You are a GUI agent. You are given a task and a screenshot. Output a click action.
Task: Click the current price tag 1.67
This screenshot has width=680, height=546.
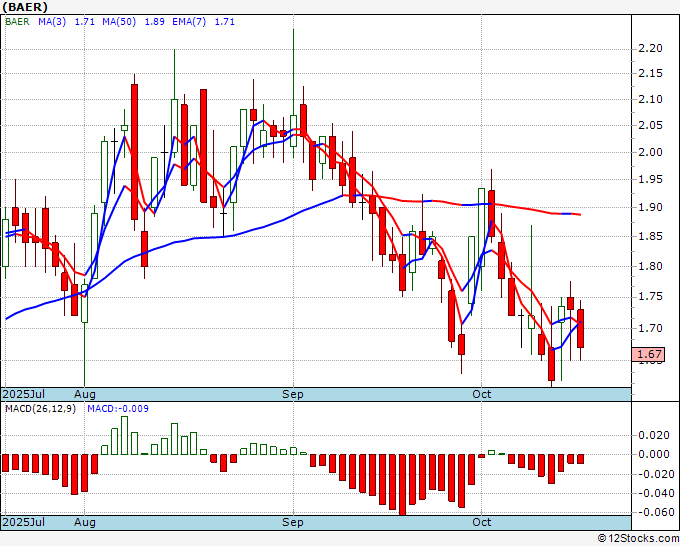(x=648, y=354)
